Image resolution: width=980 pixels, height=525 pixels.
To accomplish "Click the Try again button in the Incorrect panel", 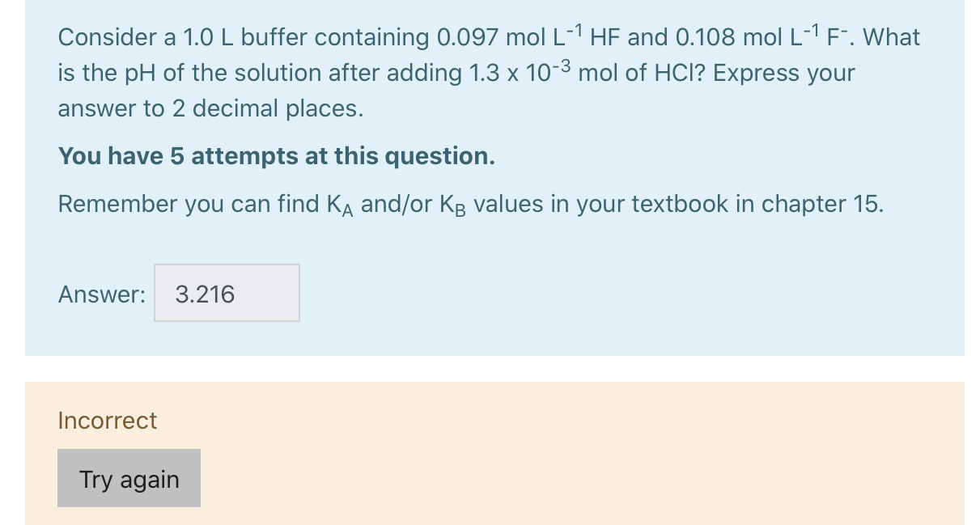I will (x=129, y=478).
